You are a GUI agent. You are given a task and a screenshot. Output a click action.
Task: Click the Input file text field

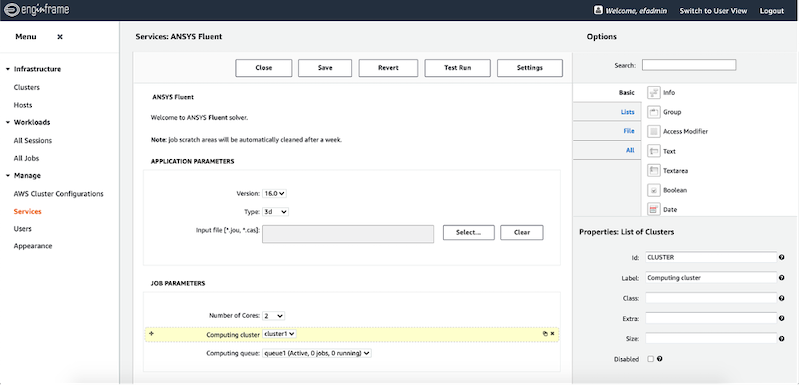[x=348, y=234]
